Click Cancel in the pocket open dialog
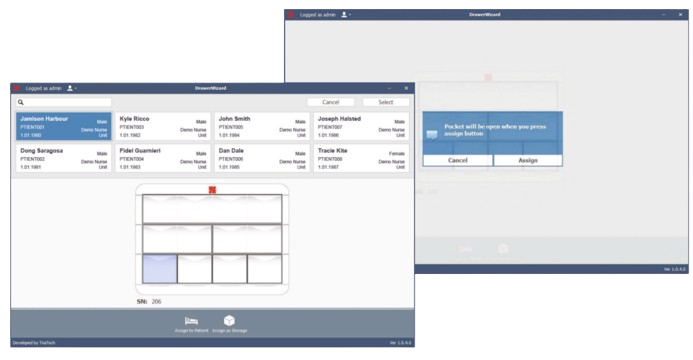Image resolution: width=693 pixels, height=360 pixels. click(x=457, y=160)
